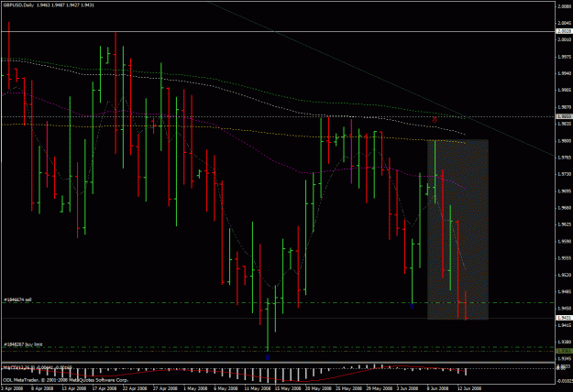The height and width of the screenshot is (392, 573).
Task: Select the #1848267 buy limit order label
Action: 23,344
